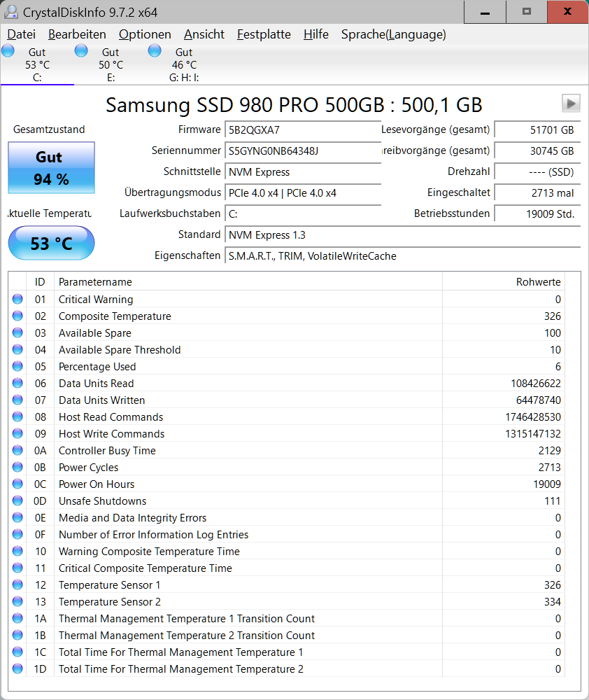This screenshot has width=589, height=700.
Task: Click the status icon for Host Read Commands
Action: (x=17, y=417)
